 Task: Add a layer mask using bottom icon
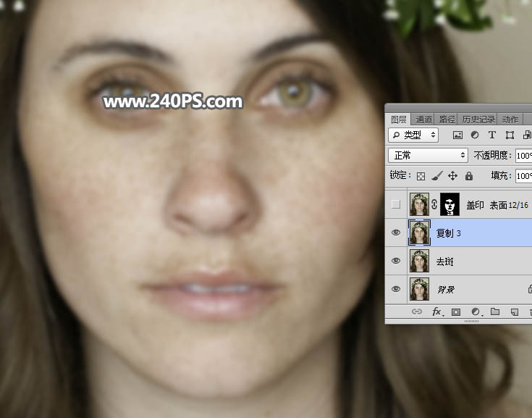tap(456, 312)
